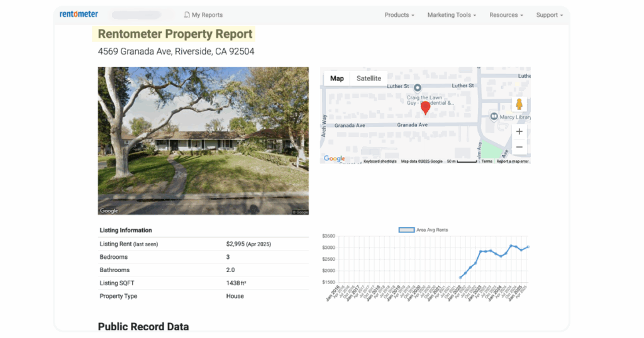Select the Map view tab
Image resolution: width=644 pixels, height=338 pixels.
pyautogui.click(x=337, y=79)
